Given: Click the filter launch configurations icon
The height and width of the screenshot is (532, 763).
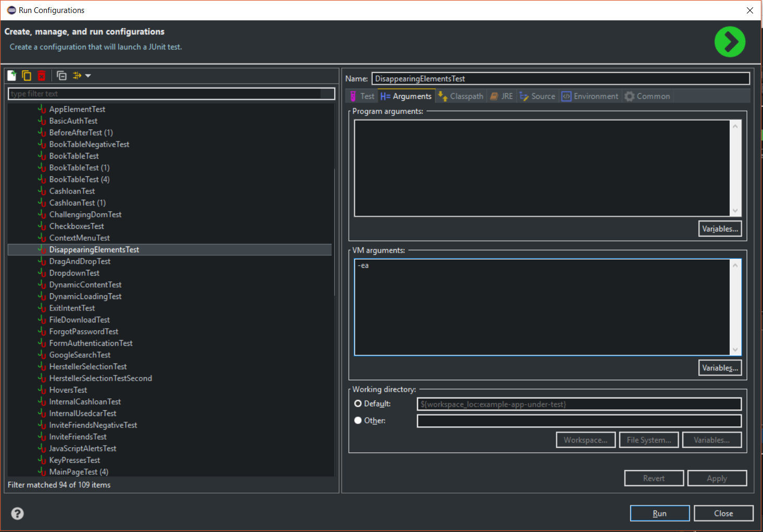Looking at the screenshot, I should pos(77,76).
